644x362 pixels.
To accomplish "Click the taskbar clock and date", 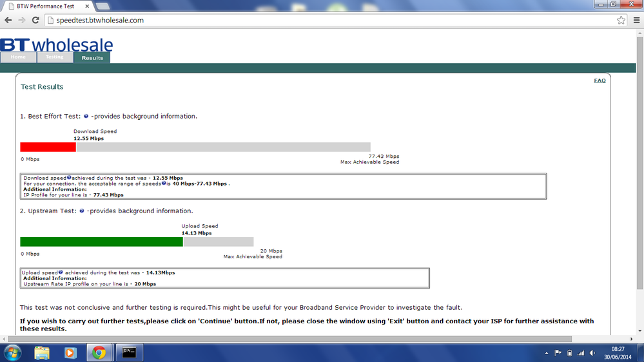I will pos(618,353).
